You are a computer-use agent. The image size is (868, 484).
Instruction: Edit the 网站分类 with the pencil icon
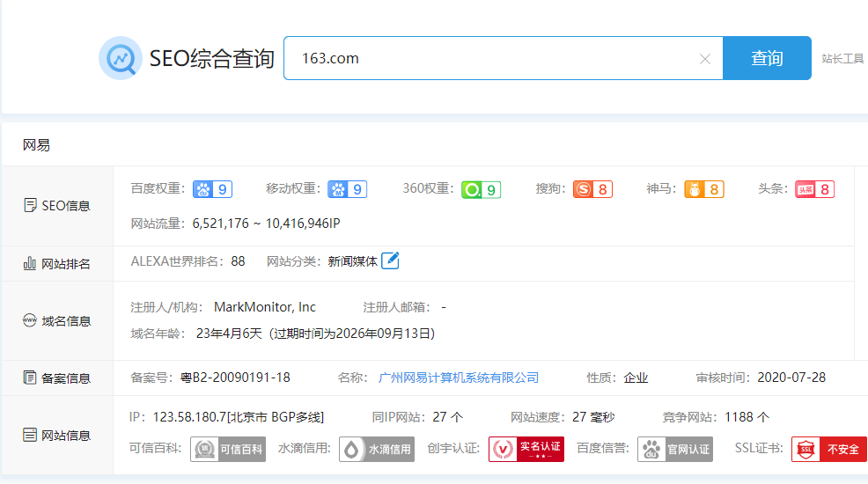click(x=390, y=260)
